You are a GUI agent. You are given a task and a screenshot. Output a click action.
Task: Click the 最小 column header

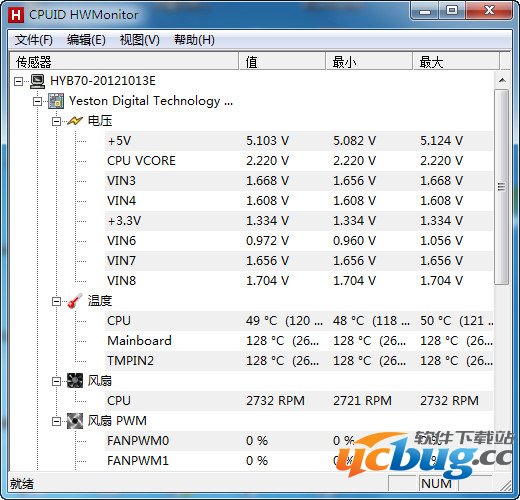pyautogui.click(x=369, y=61)
